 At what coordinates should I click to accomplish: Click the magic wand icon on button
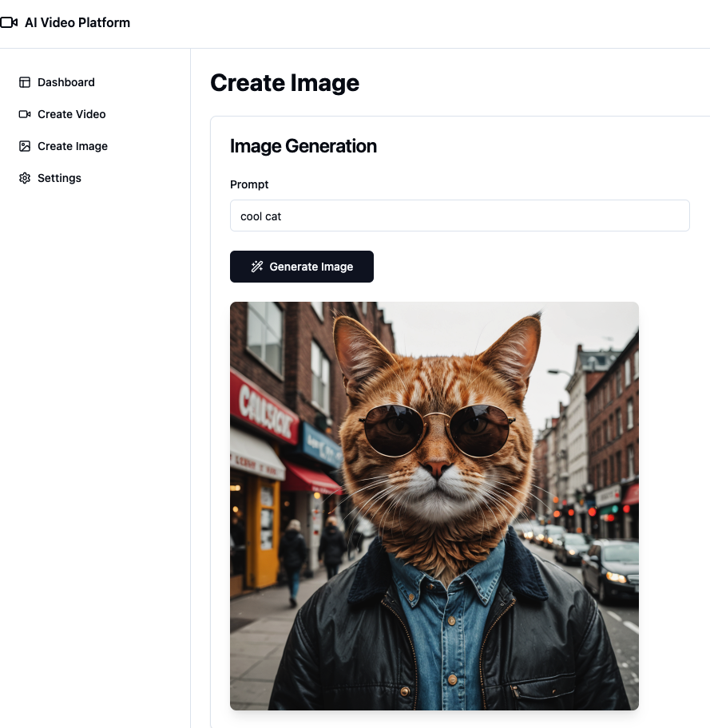click(x=256, y=267)
